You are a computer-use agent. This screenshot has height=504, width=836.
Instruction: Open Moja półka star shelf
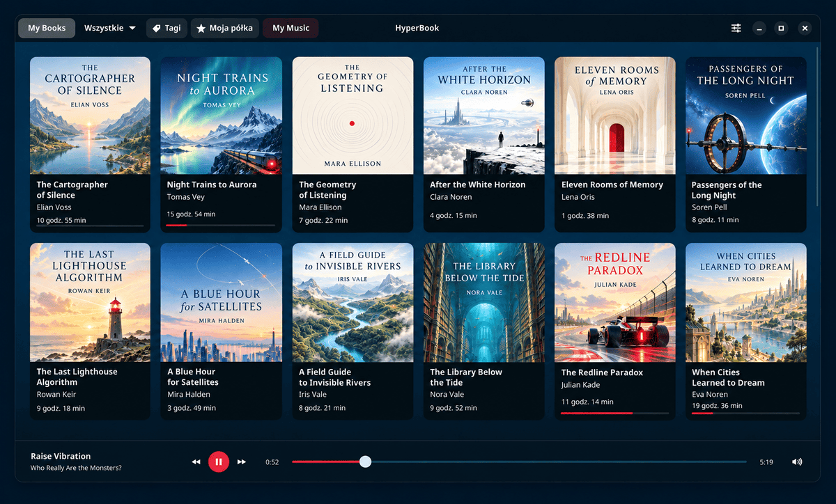pyautogui.click(x=224, y=28)
